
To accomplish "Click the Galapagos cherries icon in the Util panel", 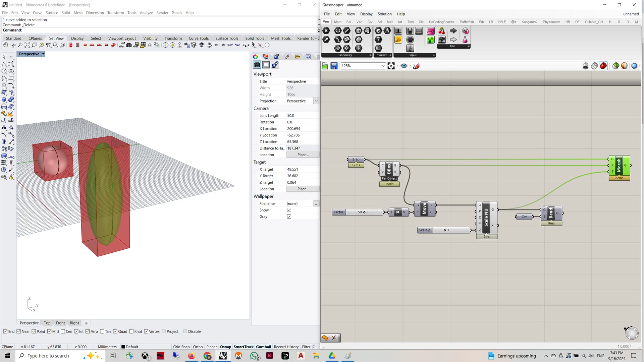I will [x=441, y=31].
